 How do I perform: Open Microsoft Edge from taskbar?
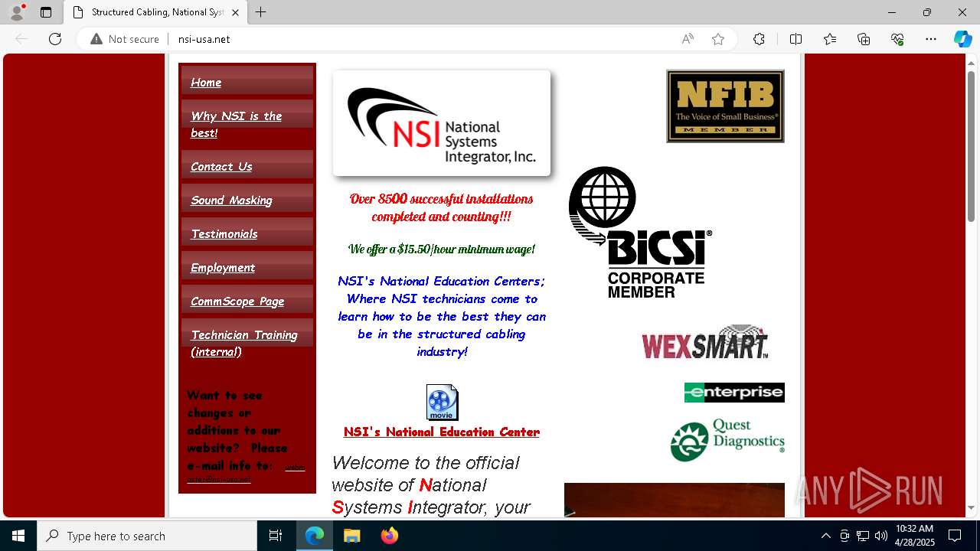coord(315,536)
